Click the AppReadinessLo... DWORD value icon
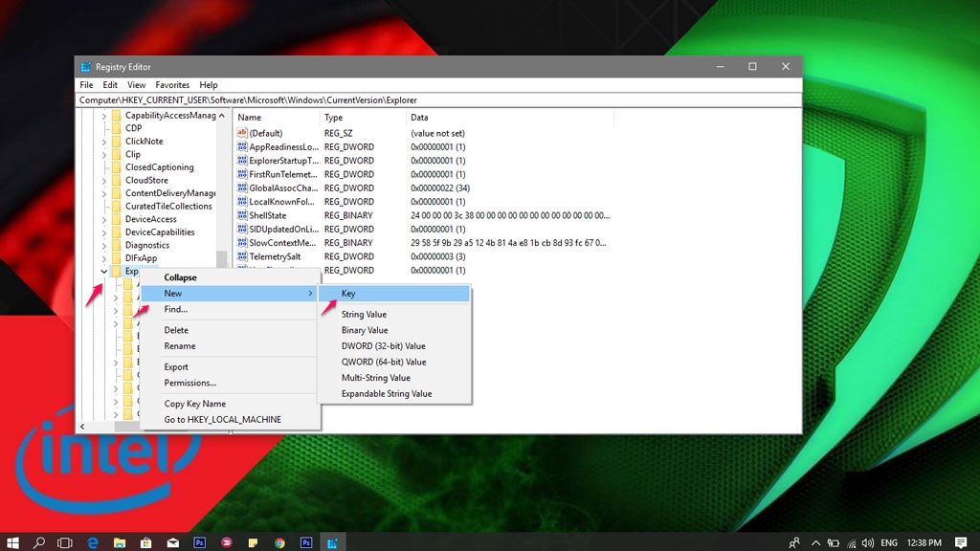The height and width of the screenshot is (551, 980). [242, 146]
